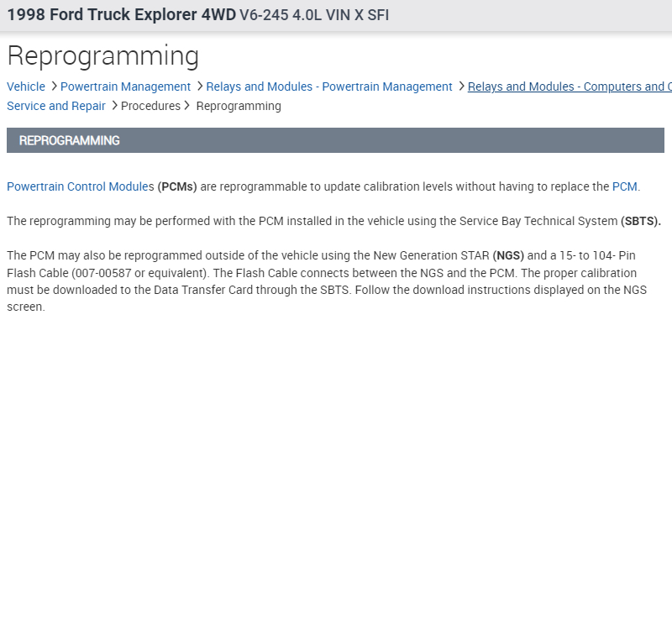The width and height of the screenshot is (672, 619).
Task: Click the Vehicle breadcrumb link
Action: 26,87
